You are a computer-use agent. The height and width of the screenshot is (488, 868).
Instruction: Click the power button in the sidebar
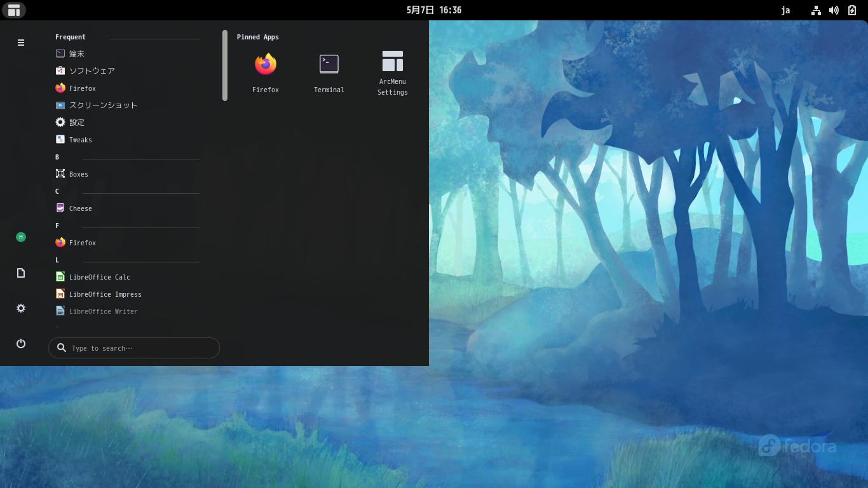[x=21, y=344]
